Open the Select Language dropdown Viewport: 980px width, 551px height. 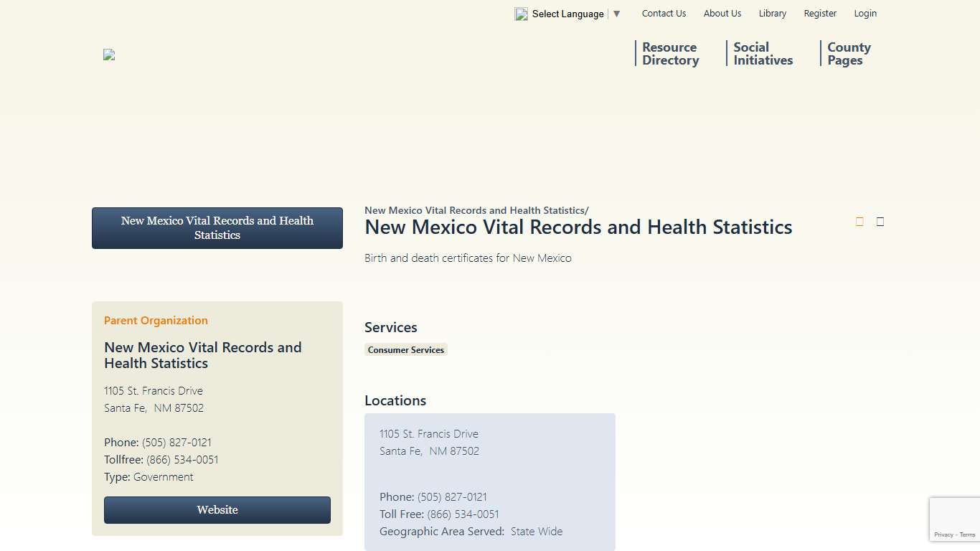[567, 14]
